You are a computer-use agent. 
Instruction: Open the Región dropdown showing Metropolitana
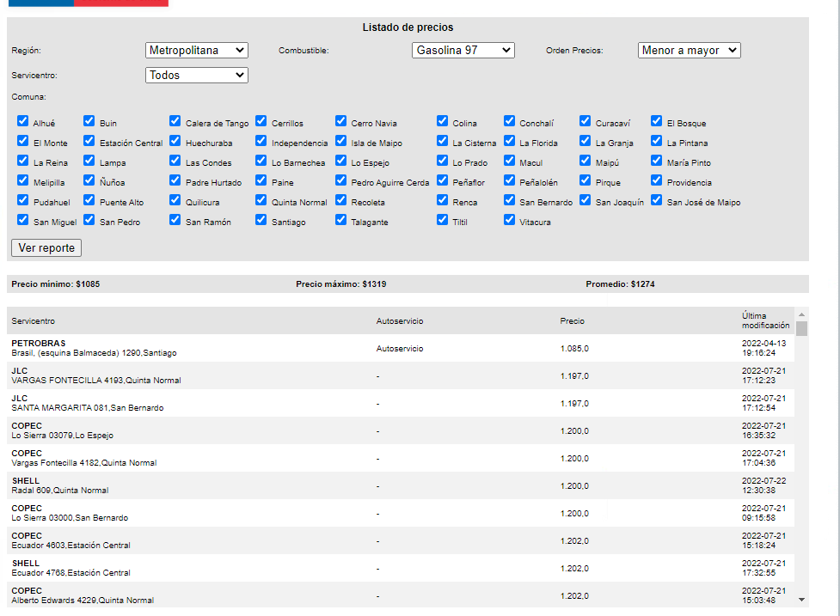coord(197,51)
